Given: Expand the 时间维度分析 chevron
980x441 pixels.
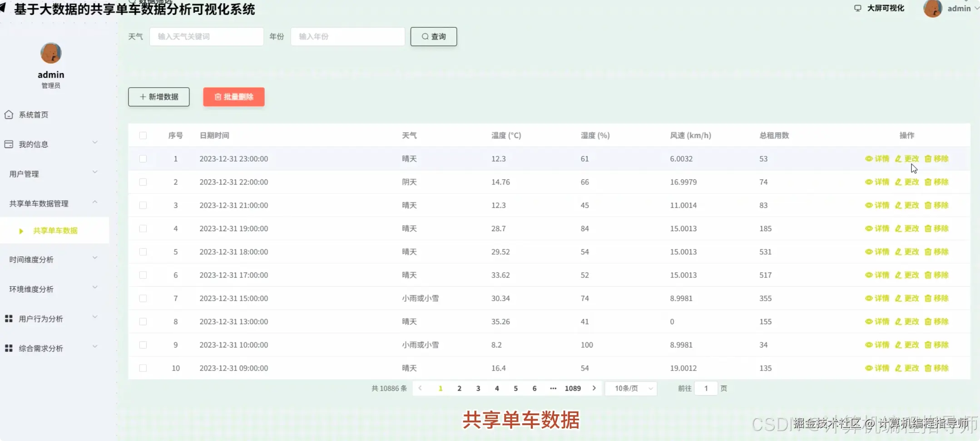Looking at the screenshot, I should pyautogui.click(x=95, y=258).
